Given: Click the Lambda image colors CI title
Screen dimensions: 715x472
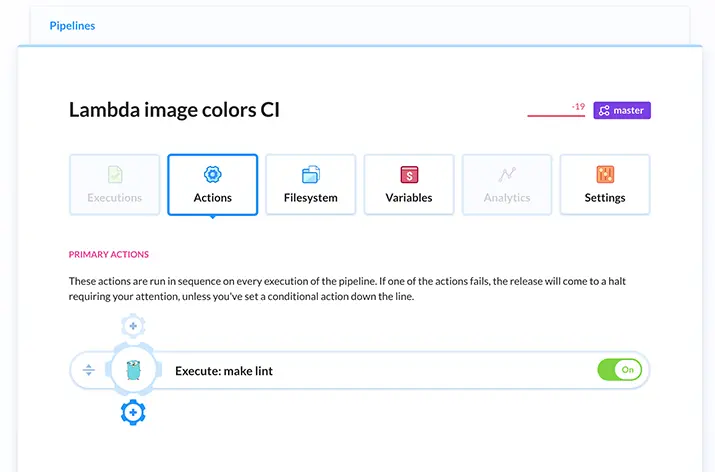Looking at the screenshot, I should pyautogui.click(x=174, y=110).
